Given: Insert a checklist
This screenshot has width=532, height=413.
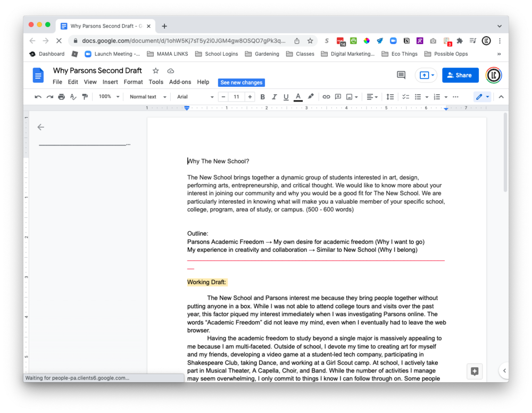Looking at the screenshot, I should click(406, 97).
